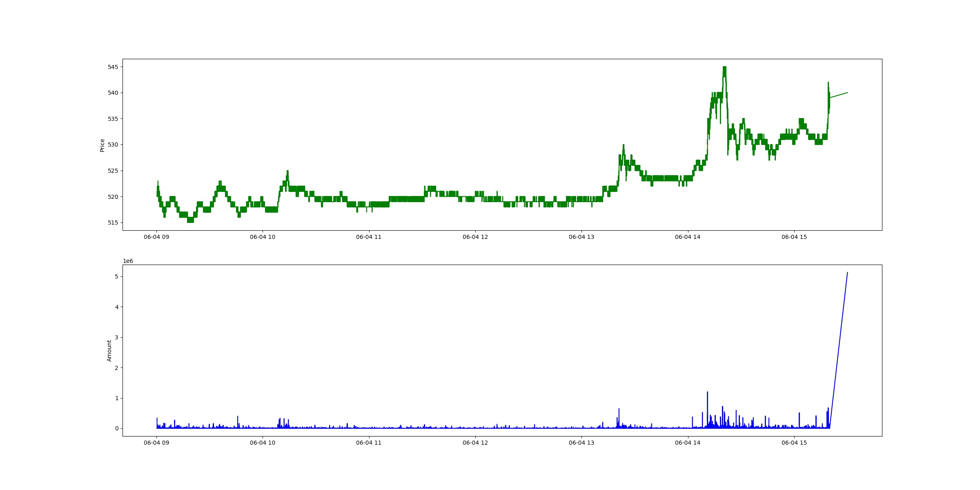Click the 1e6 exponent label above Amount chart
980x490 pixels.
tap(128, 261)
